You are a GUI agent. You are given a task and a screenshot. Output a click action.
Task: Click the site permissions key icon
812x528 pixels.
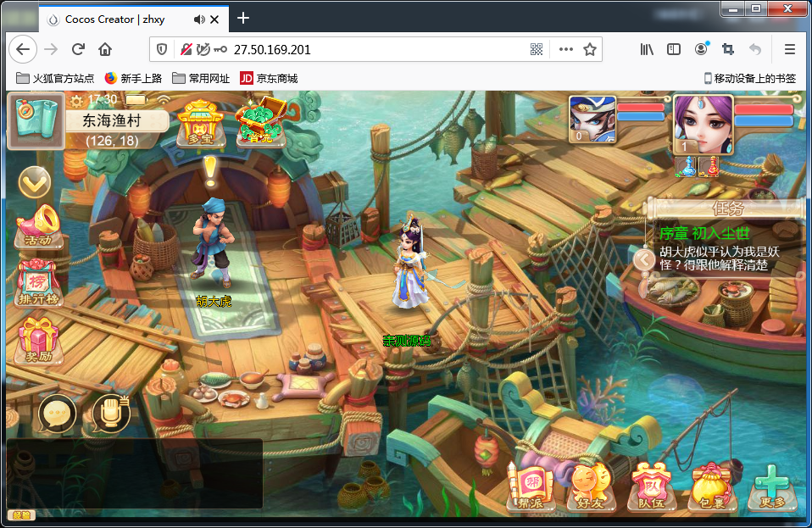click(220, 50)
